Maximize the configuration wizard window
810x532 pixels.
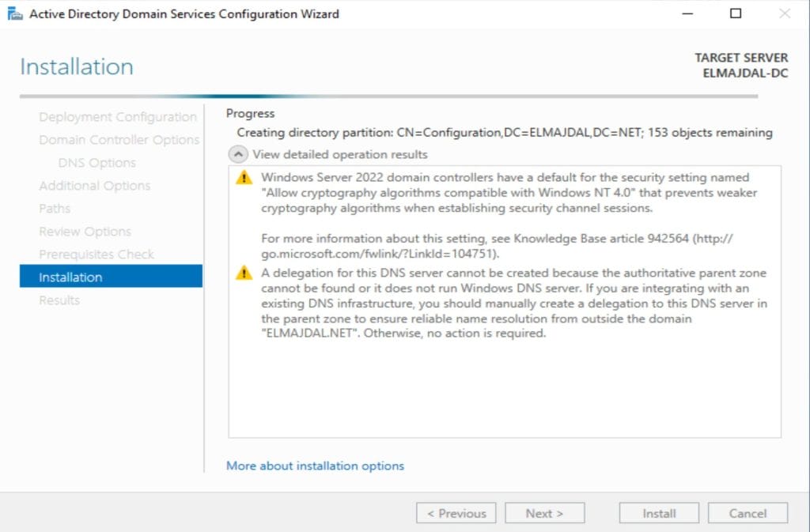736,13
